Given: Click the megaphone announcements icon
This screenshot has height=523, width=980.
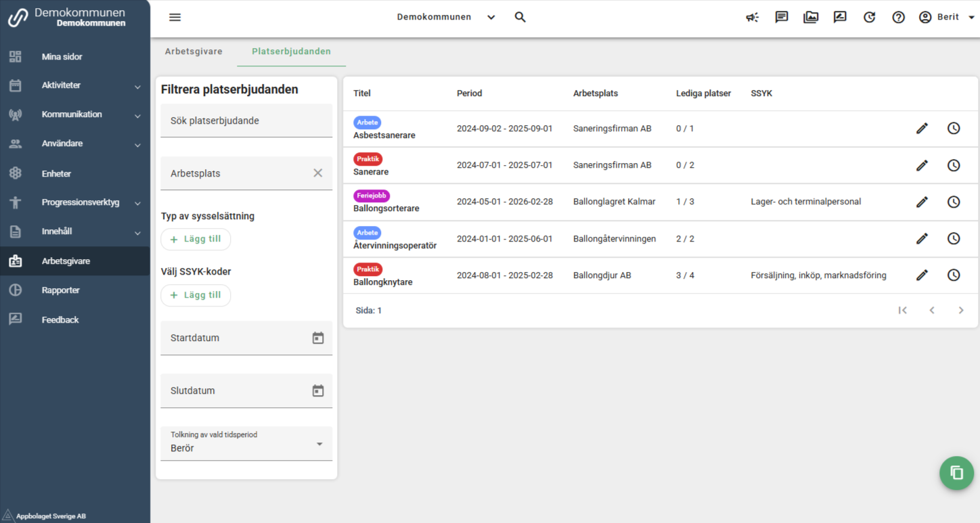Looking at the screenshot, I should click(x=752, y=18).
